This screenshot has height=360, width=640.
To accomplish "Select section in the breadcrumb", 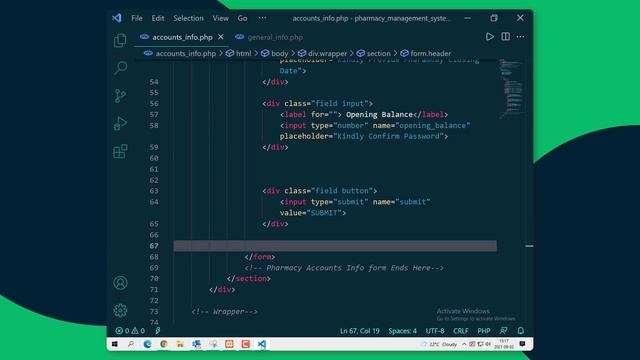I will point(378,53).
